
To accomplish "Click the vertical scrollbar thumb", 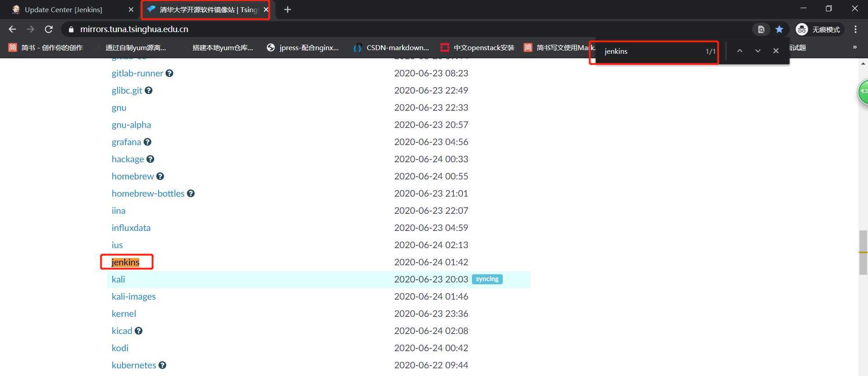I will [863, 252].
